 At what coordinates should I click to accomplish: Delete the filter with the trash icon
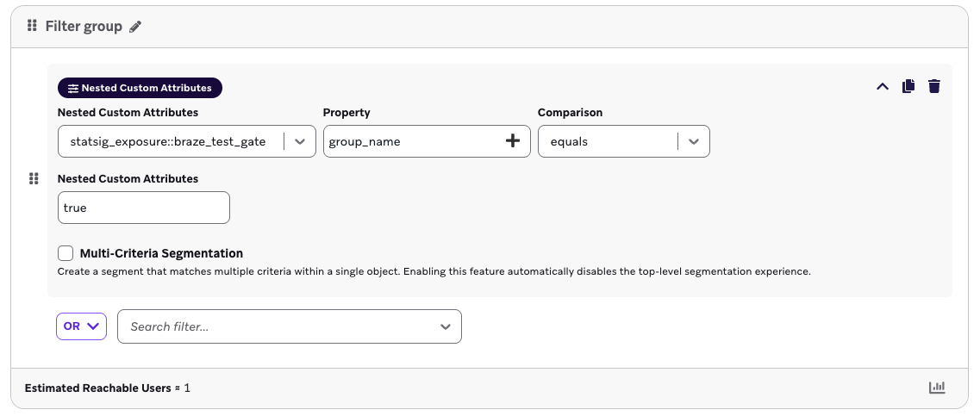(x=934, y=86)
